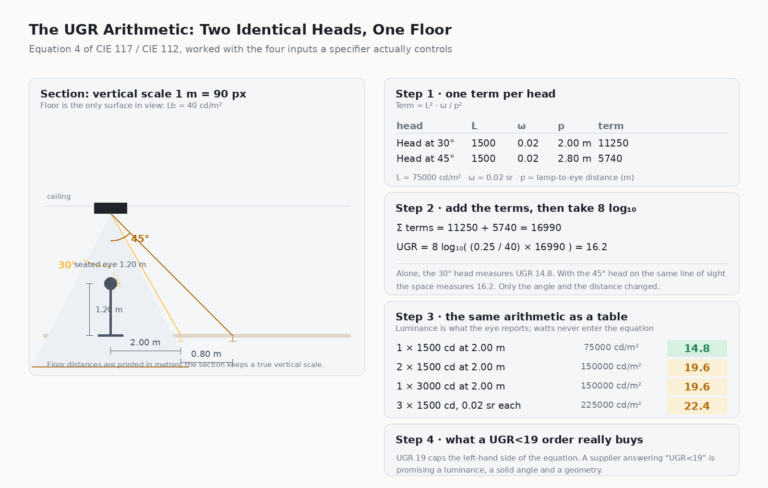The image size is (768, 488).
Task: Click the "0.80 m" floor dimension label
Action: (x=206, y=354)
